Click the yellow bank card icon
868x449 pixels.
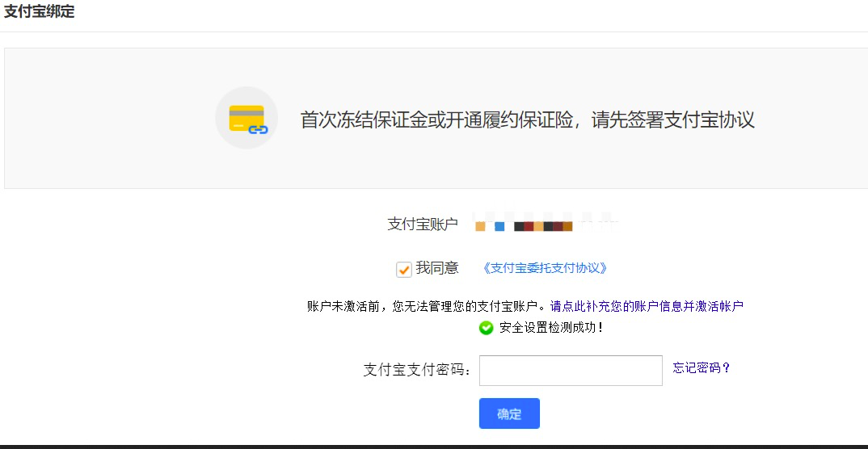pos(246,116)
